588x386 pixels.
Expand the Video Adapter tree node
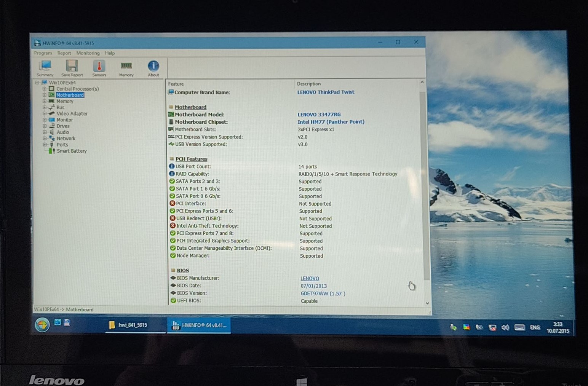click(45, 113)
